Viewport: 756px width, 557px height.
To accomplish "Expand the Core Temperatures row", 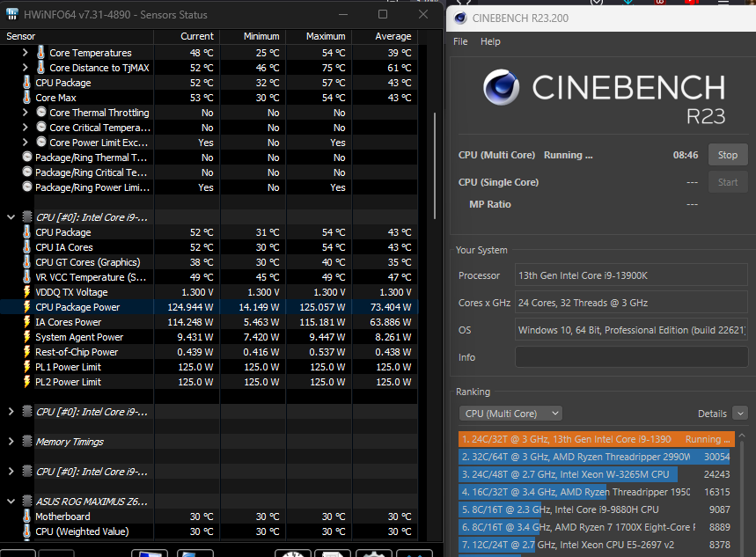I will click(25, 52).
